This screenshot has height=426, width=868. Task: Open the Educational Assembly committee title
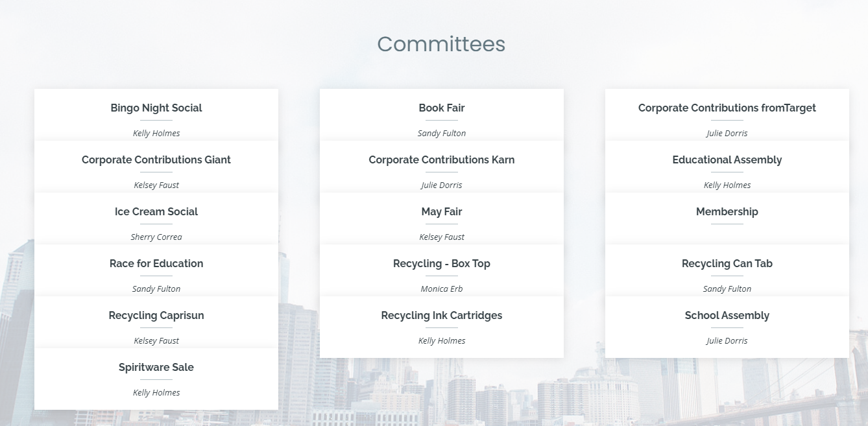(x=727, y=160)
